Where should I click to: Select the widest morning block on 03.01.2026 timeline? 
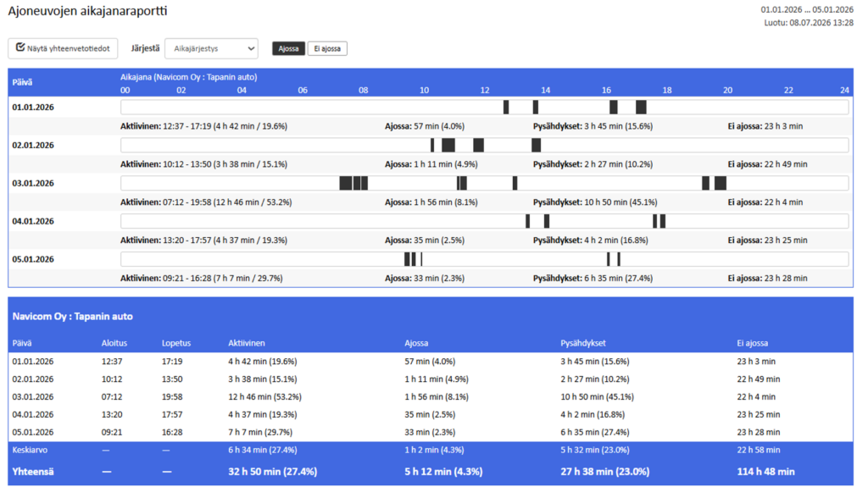click(346, 183)
